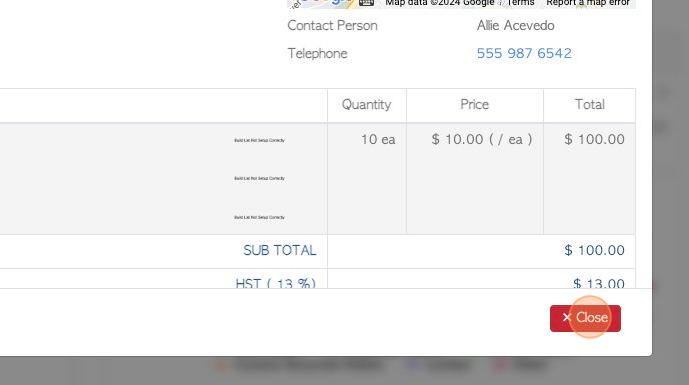Click the sub total amount $ 100.00
Screen dimensions: 689x385
[x=594, y=251]
